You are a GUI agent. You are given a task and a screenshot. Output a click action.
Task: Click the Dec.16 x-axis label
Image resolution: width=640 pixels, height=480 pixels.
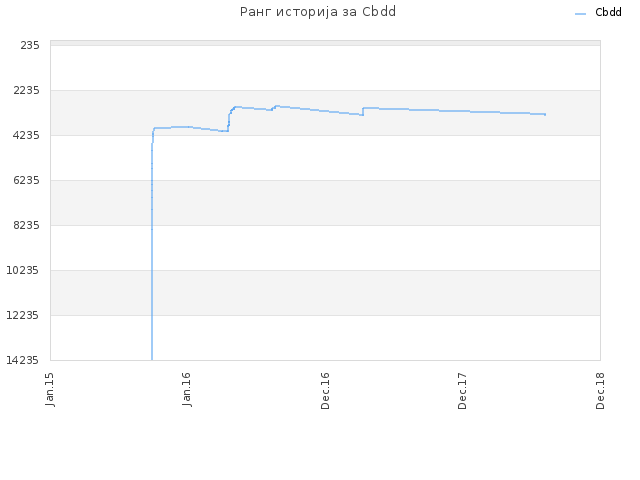click(x=325, y=391)
